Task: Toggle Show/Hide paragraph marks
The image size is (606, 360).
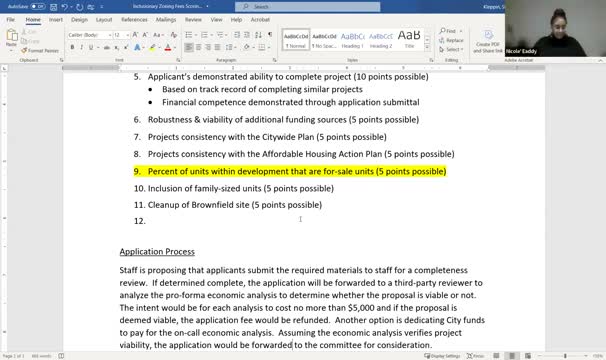Action: coord(270,35)
